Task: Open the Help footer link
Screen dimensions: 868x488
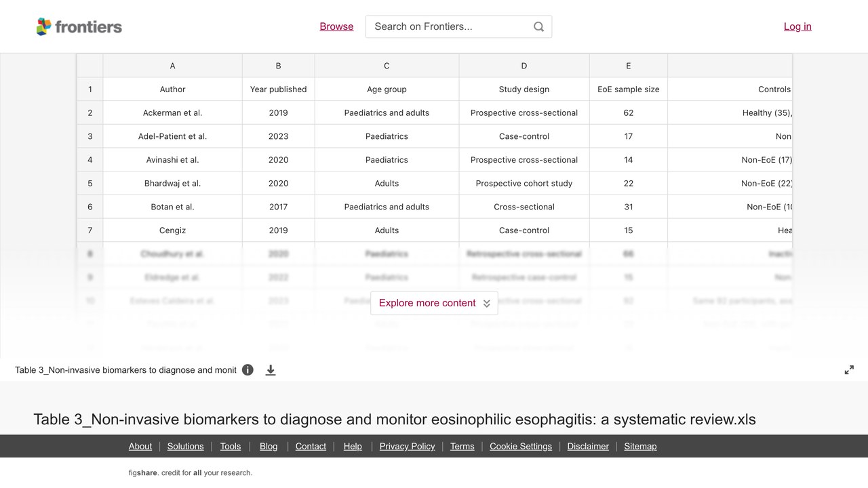Action: 353,446
